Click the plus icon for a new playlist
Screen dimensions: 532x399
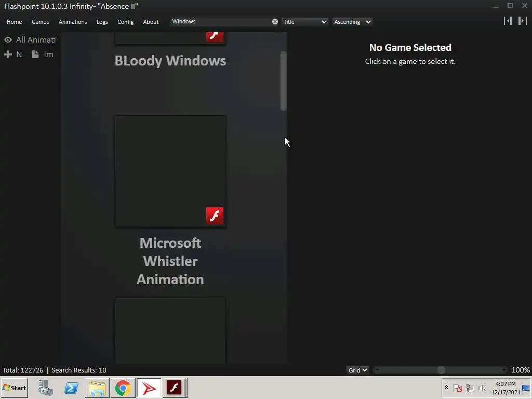click(x=8, y=54)
